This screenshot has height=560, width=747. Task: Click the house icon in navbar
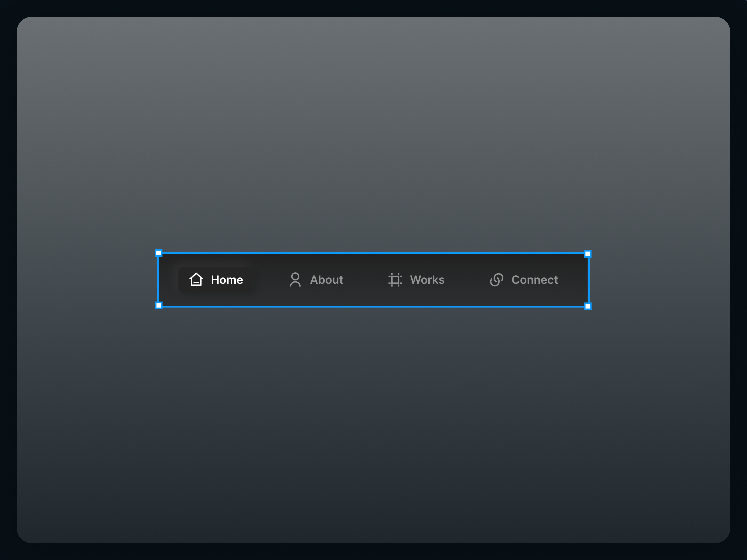tap(196, 280)
